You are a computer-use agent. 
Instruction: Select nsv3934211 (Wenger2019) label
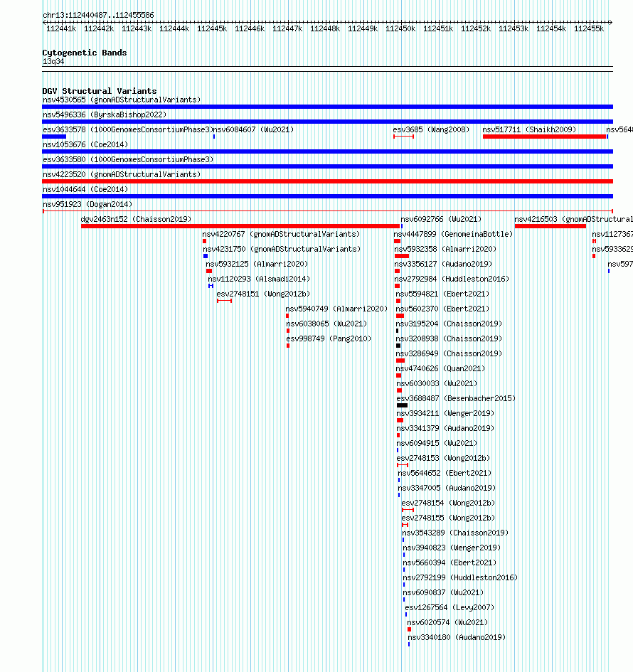click(x=445, y=414)
